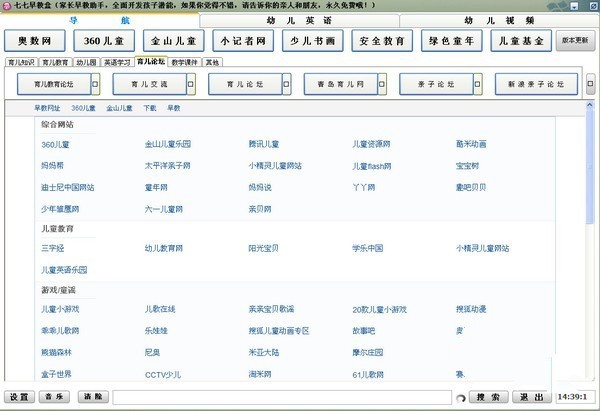The width and height of the screenshot is (600, 411).
Task: Open the 其他 sub-tab
Action: 212,62
